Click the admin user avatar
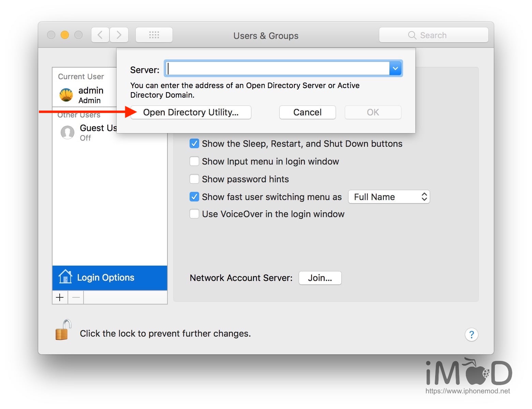This screenshot has height=409, width=532. [66, 95]
